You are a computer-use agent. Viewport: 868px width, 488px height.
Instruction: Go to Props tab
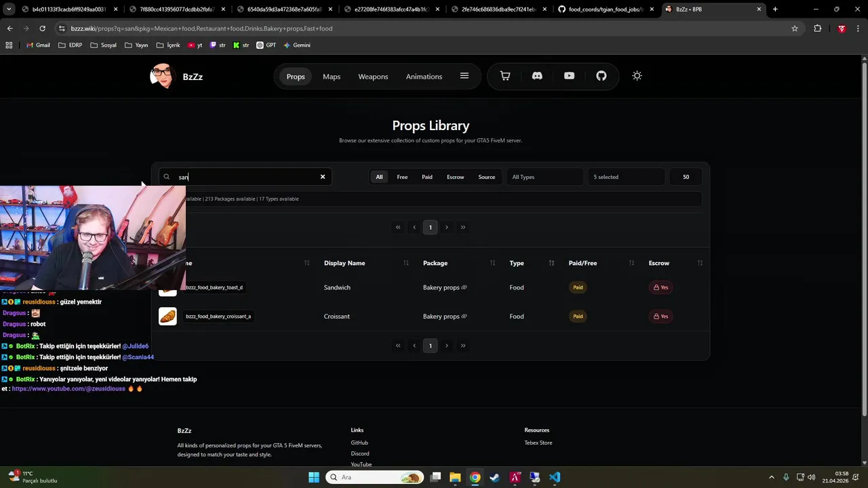click(296, 77)
